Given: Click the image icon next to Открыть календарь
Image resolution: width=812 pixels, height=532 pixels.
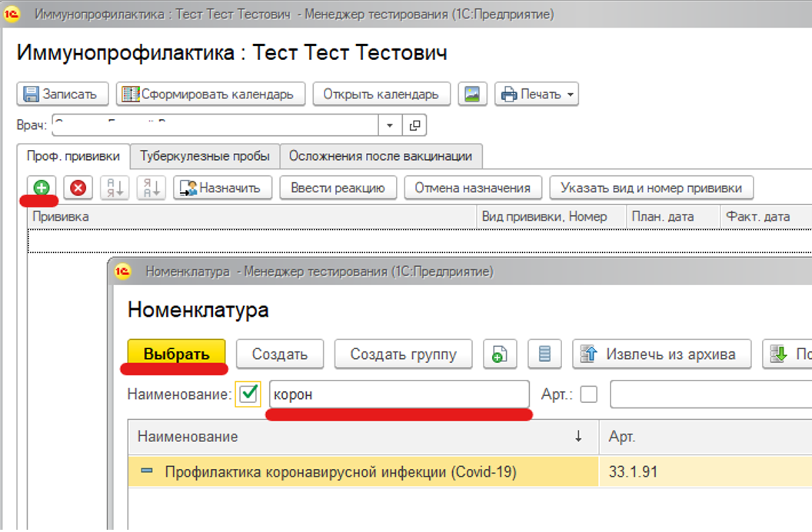Looking at the screenshot, I should [472, 94].
